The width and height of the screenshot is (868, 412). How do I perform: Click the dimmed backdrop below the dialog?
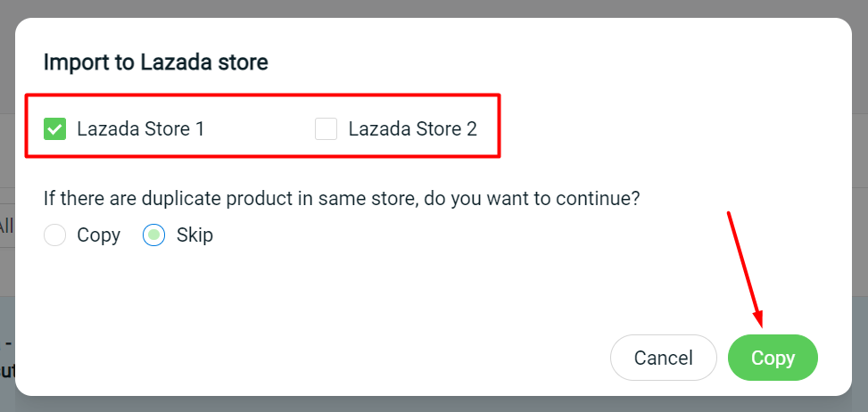pyautogui.click(x=434, y=405)
